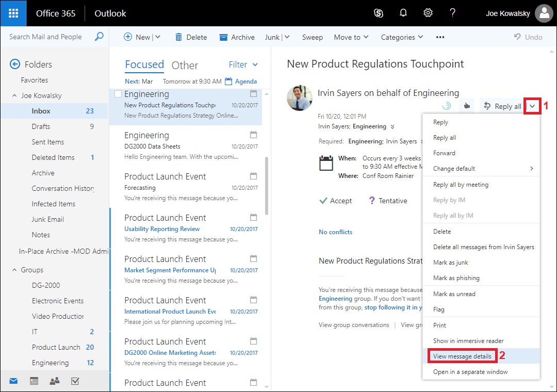This screenshot has height=392, width=557.
Task: Open the View group conversations link
Action: pyautogui.click(x=354, y=325)
